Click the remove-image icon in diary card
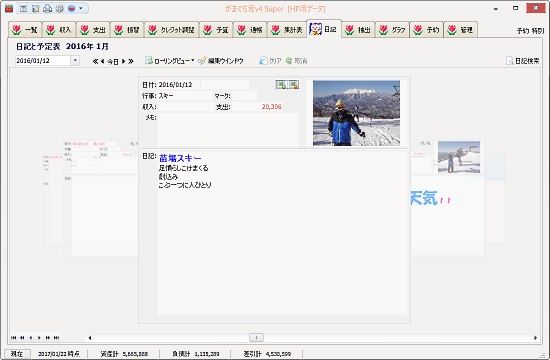Viewport: 550px width, 360px height. (293, 85)
